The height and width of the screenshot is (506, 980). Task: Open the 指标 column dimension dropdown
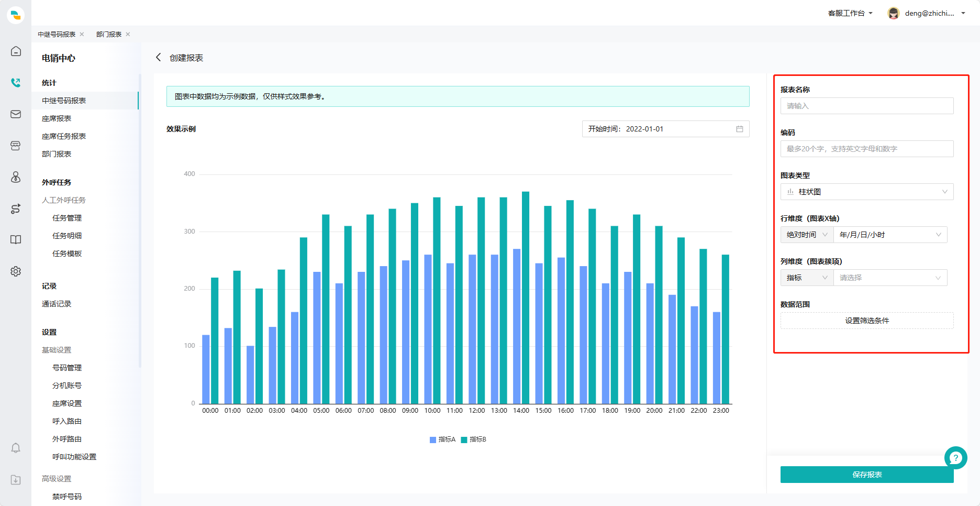[x=807, y=278]
